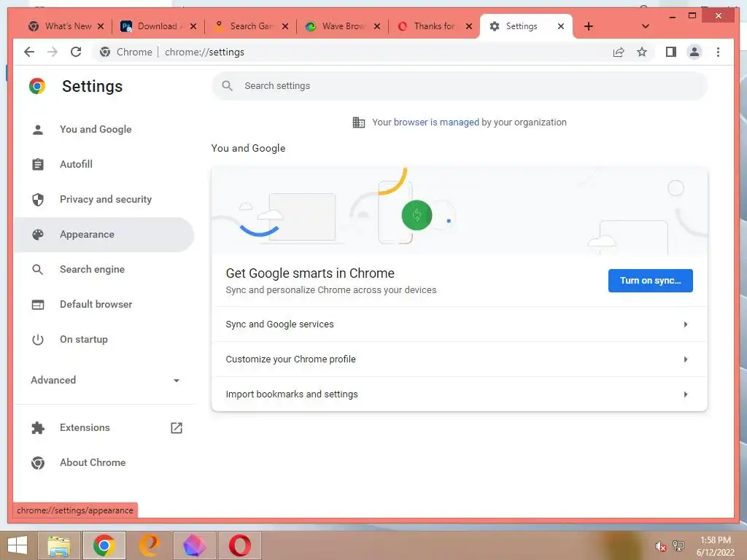Click the muted volume tray icon
This screenshot has width=747, height=560.
click(x=660, y=546)
